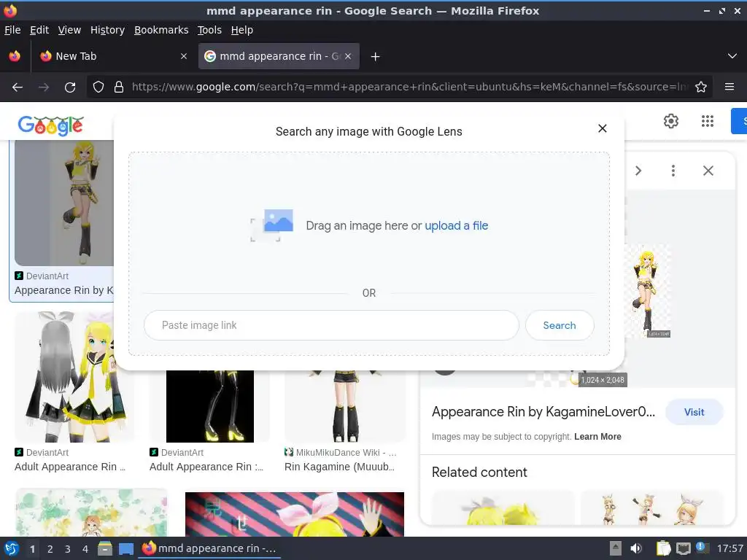Viewport: 747px width, 560px height.
Task: Click the show desktop taskbar icon
Action: (x=125, y=548)
